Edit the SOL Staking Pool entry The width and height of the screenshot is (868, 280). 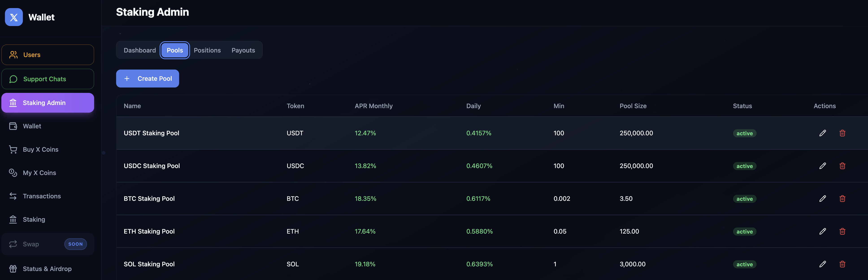pyautogui.click(x=823, y=264)
